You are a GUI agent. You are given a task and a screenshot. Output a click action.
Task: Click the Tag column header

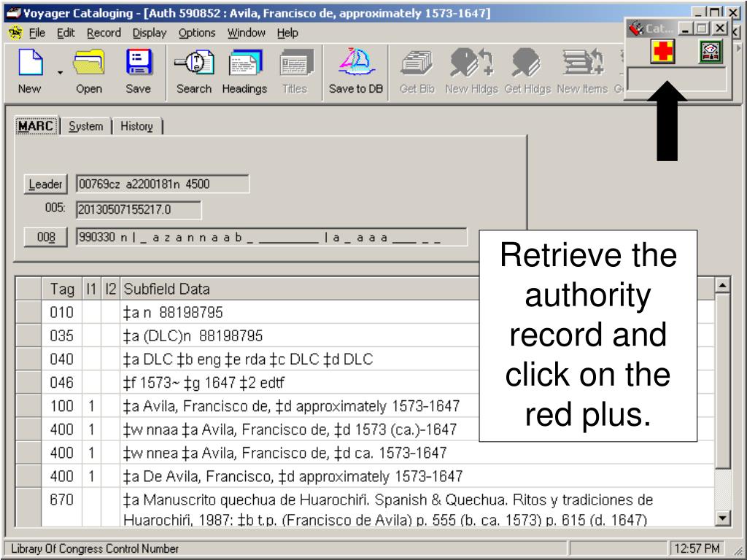tap(62, 289)
